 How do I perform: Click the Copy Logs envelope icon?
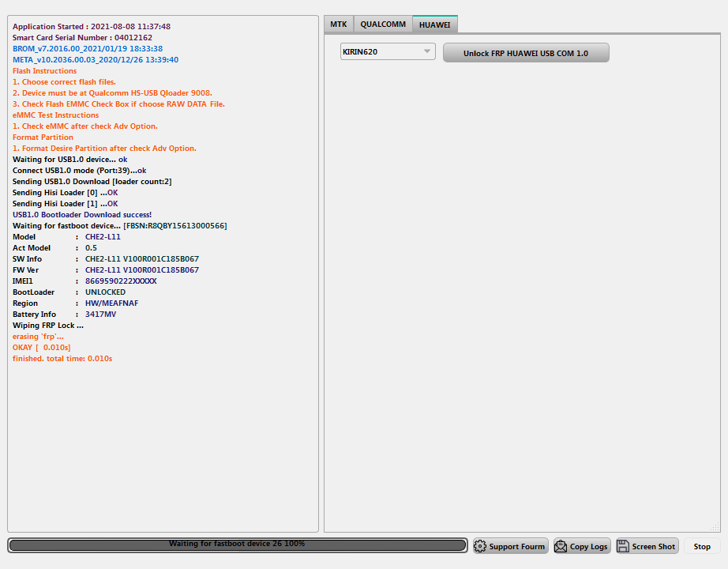click(561, 546)
